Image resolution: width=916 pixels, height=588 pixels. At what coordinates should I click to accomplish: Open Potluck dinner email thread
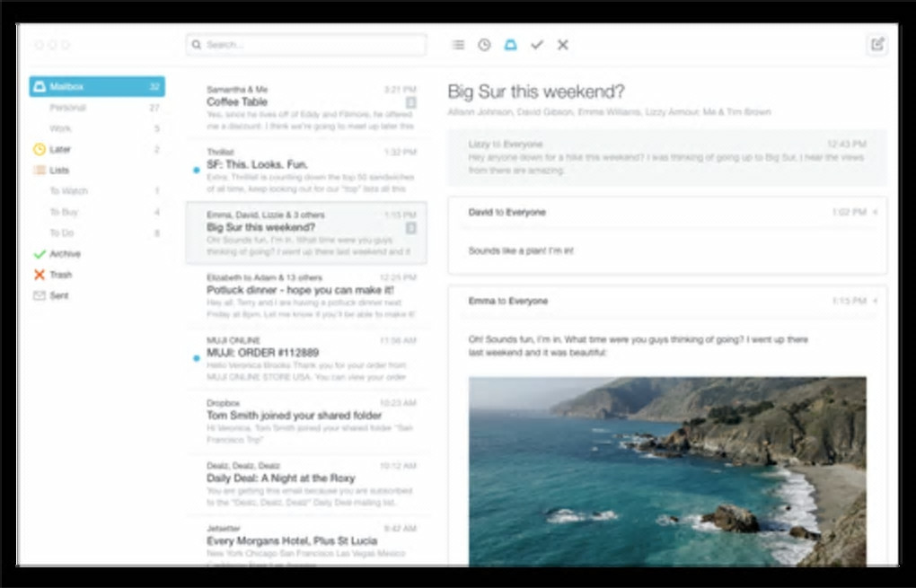[x=307, y=296]
